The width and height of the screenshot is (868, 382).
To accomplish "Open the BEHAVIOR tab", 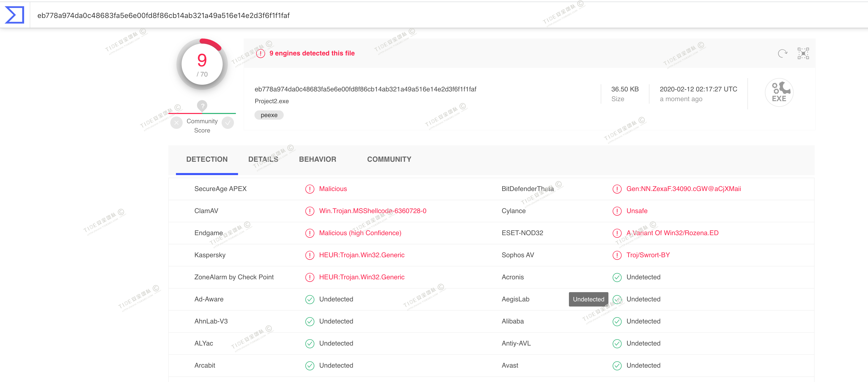I will pos(317,159).
